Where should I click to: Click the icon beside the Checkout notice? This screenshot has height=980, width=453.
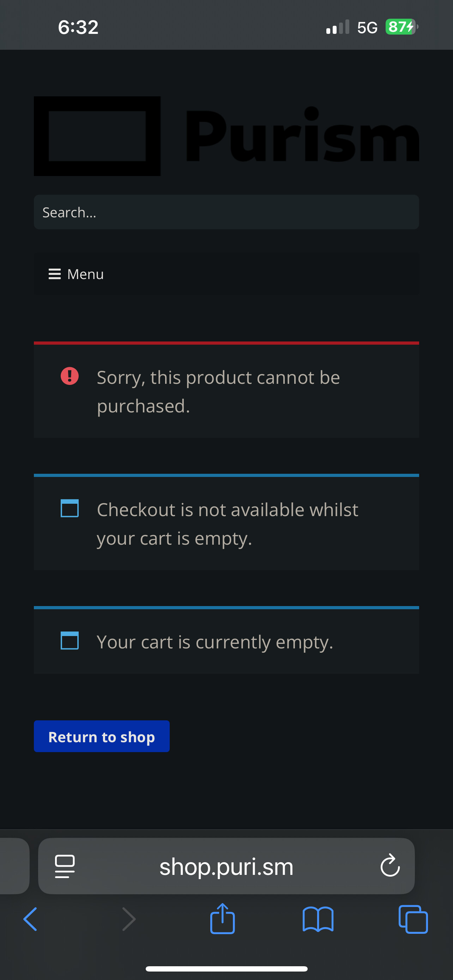click(x=70, y=508)
